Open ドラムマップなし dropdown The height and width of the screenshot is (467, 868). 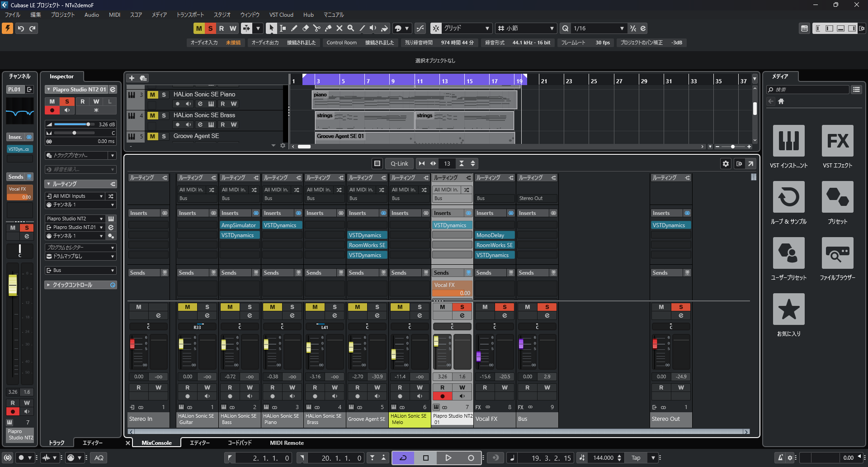click(80, 256)
